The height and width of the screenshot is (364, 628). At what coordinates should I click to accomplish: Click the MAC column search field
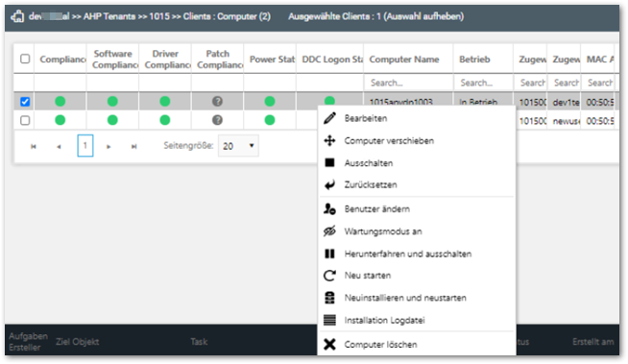coord(598,83)
